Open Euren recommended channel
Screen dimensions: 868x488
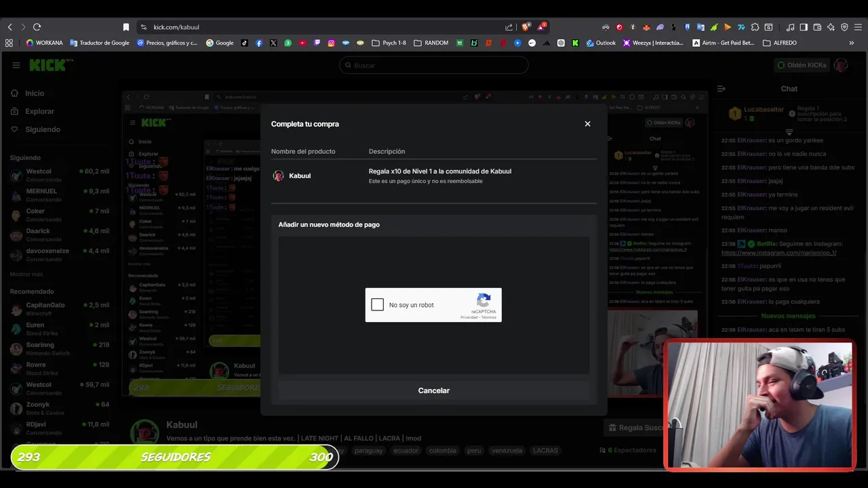coord(60,329)
